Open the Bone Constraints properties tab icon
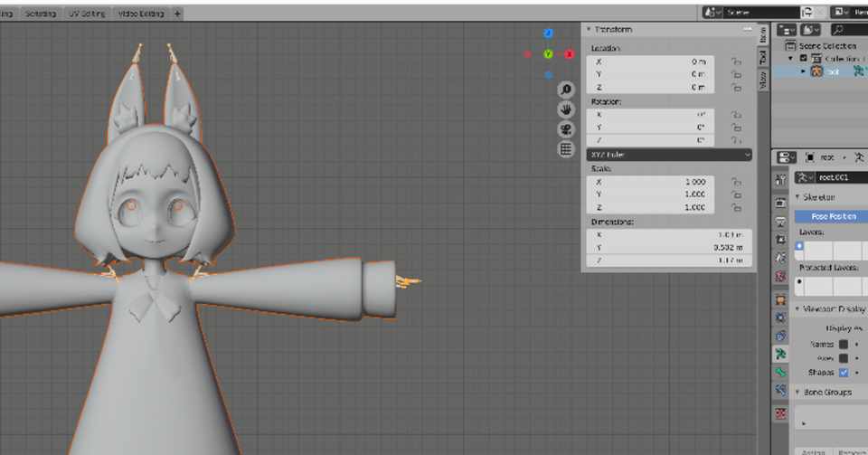This screenshot has width=868, height=455. pos(780,390)
